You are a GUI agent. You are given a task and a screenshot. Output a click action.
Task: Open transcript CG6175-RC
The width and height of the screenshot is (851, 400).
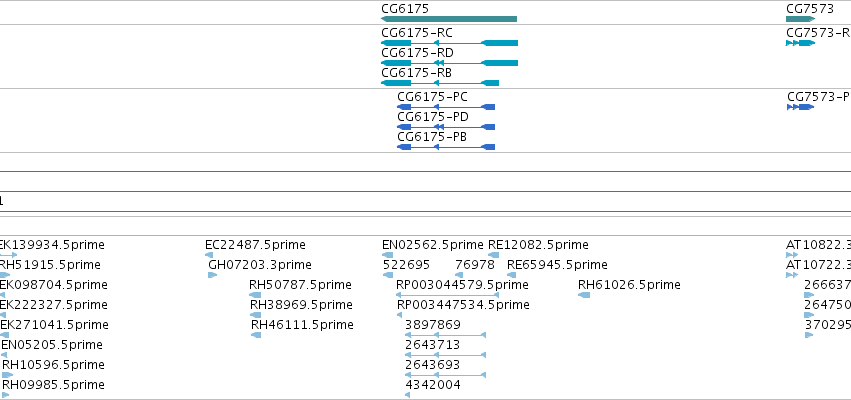417,33
